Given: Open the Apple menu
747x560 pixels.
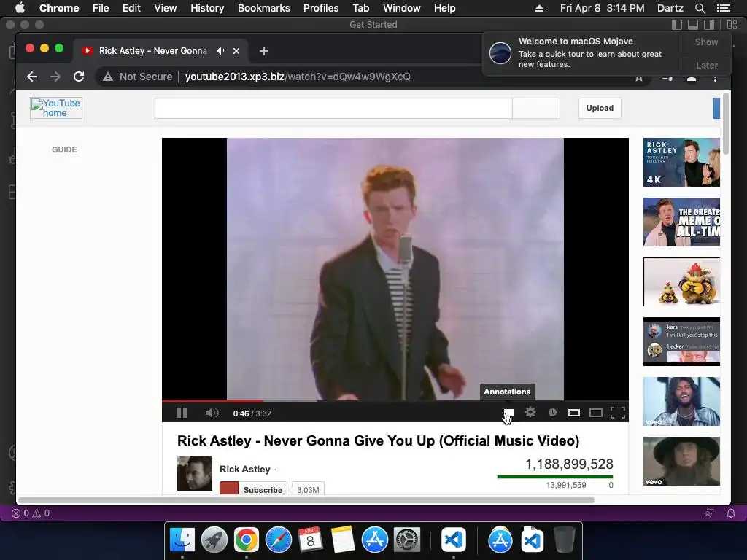Looking at the screenshot, I should tap(20, 8).
